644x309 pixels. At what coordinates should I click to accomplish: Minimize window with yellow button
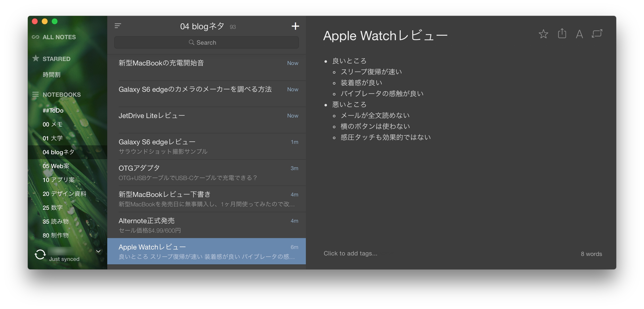(x=45, y=22)
